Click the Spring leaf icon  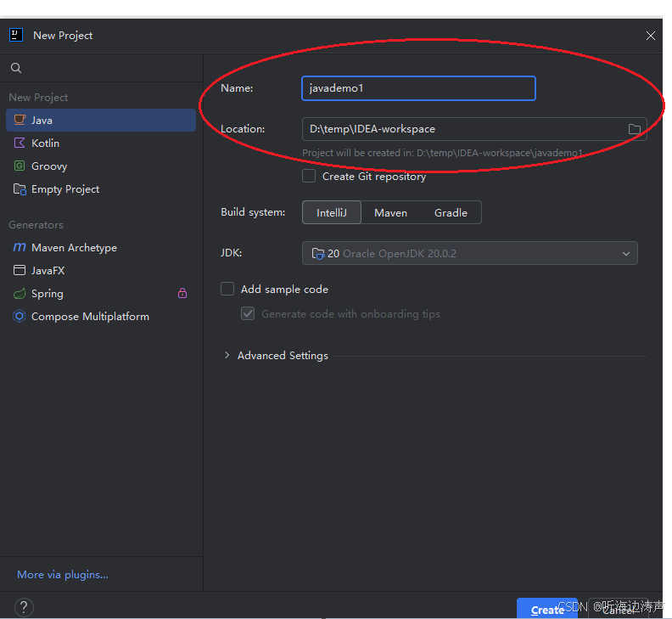click(x=20, y=294)
